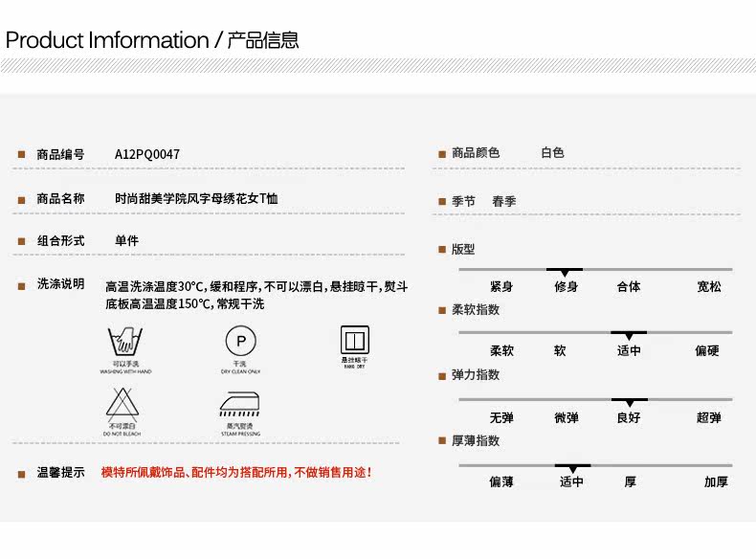Click the red model accessories notice text
This screenshot has height=559, width=756.
click(236, 473)
